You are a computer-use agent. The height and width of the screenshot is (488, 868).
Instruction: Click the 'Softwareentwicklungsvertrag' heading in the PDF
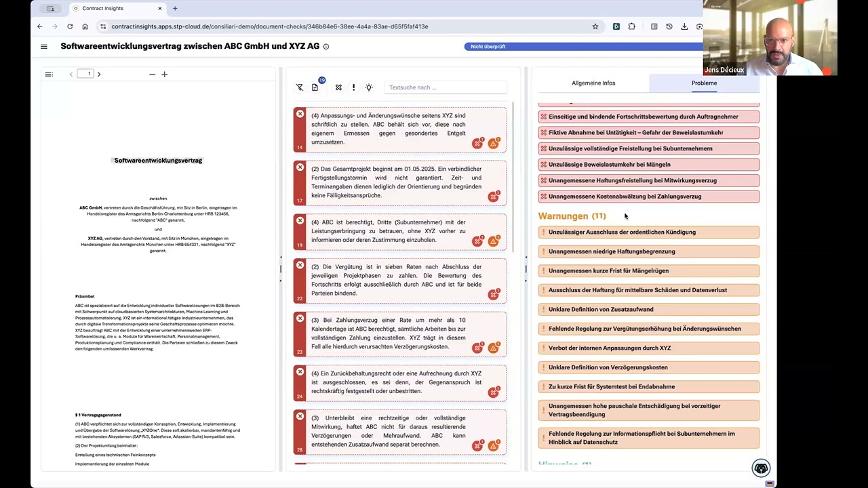[x=158, y=161]
